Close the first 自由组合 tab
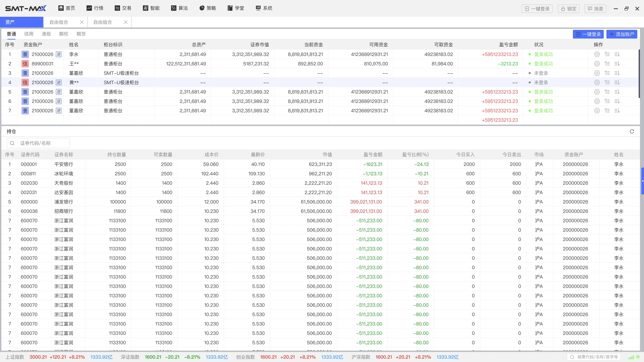644x362 pixels. [x=82, y=22]
